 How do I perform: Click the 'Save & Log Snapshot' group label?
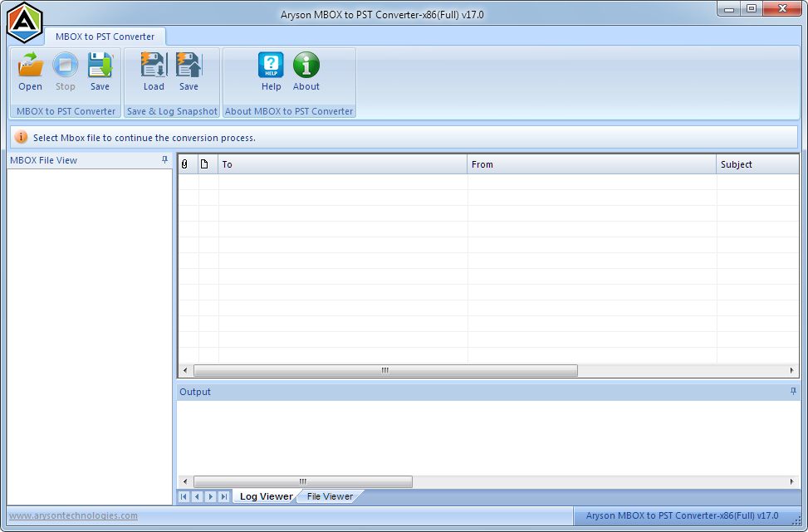click(172, 111)
